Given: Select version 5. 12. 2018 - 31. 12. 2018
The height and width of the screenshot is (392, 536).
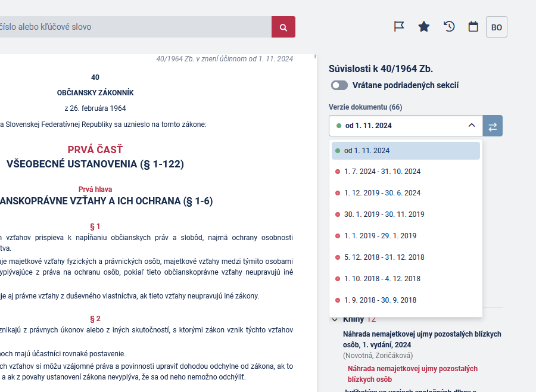Looking at the screenshot, I should 406,257.
